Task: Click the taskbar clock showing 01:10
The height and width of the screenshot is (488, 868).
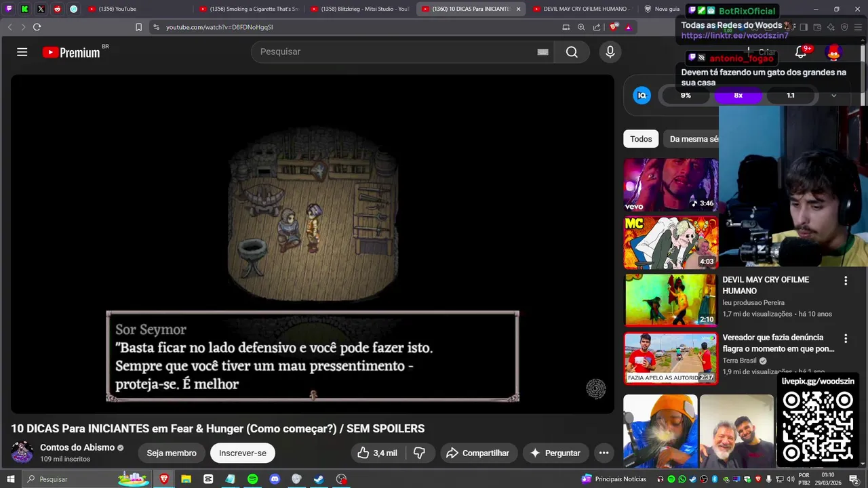Action: click(x=827, y=479)
